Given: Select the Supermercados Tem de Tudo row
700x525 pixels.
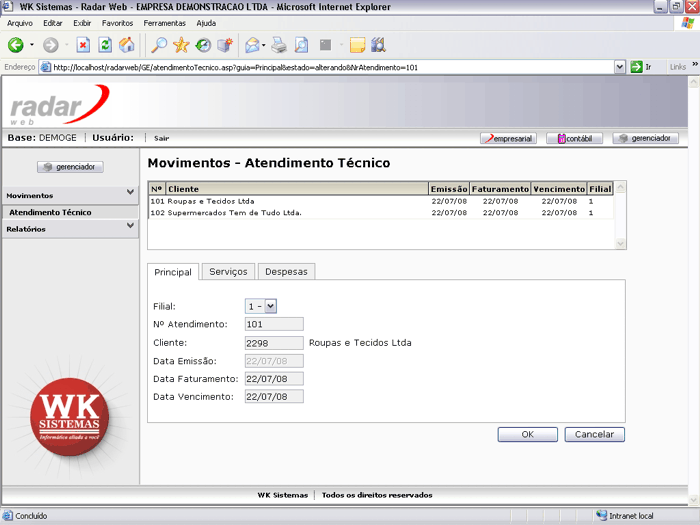Looking at the screenshot, I should click(x=235, y=213).
